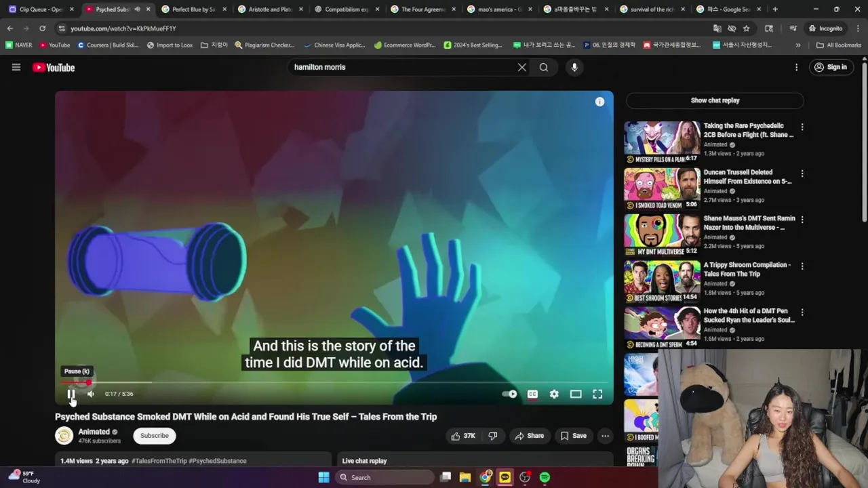This screenshot has height=488, width=868.
Task: Mute the video volume speaker icon
Action: 91,394
